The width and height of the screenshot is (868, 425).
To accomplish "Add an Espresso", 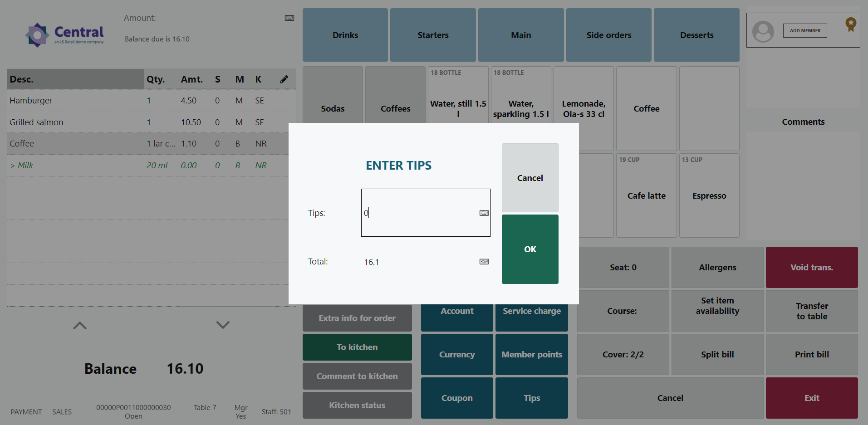I will 709,195.
